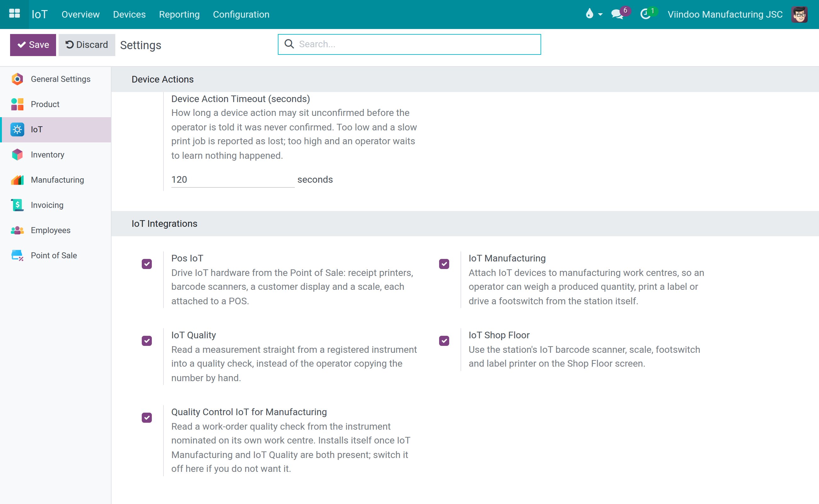Click the General Settings hexagon icon
Viewport: 819px width, 504px height.
pyautogui.click(x=17, y=79)
